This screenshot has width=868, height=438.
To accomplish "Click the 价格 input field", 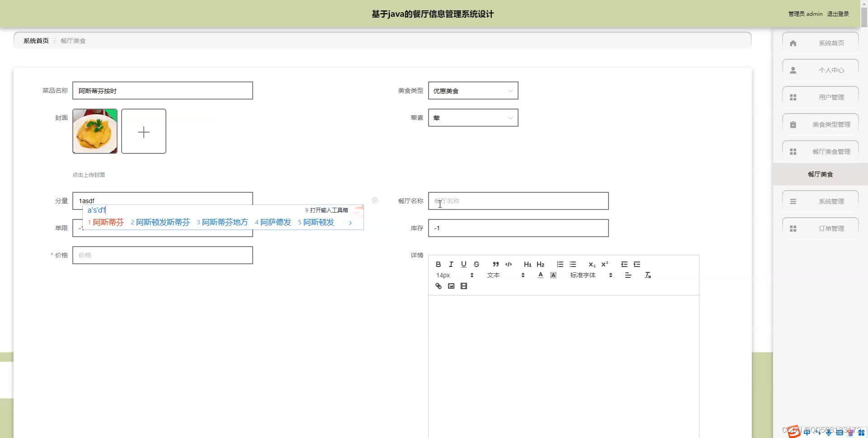I will [x=162, y=255].
